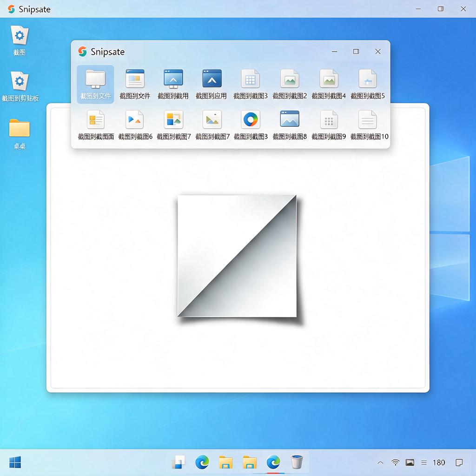The height and width of the screenshot is (476, 476).
Task: Click the folded paper thumbnail in canvas
Action: coord(238,256)
